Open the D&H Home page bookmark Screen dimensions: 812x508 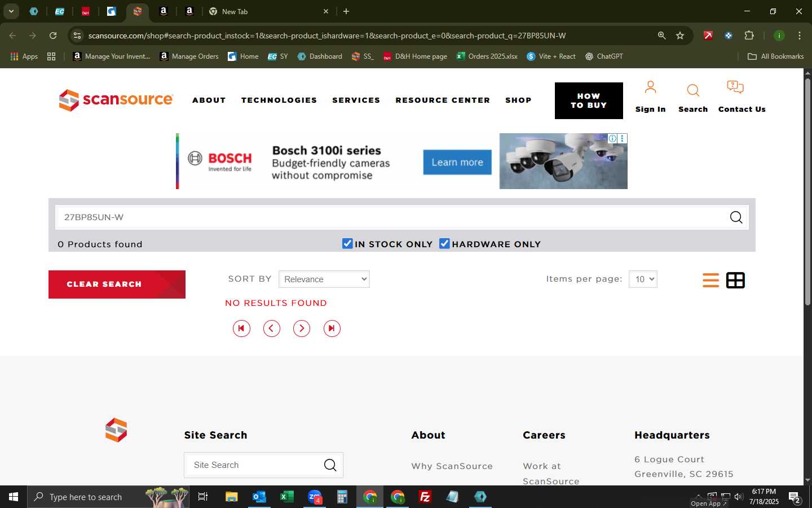coord(415,56)
